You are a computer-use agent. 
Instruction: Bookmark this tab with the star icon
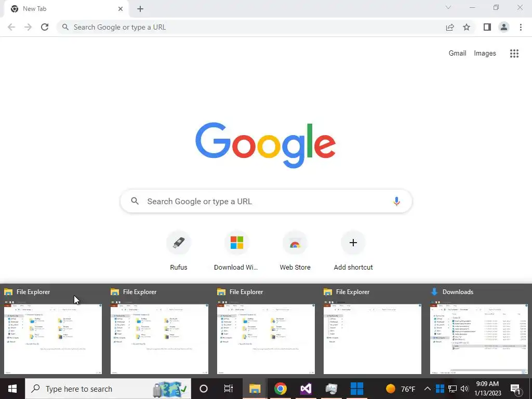click(467, 27)
